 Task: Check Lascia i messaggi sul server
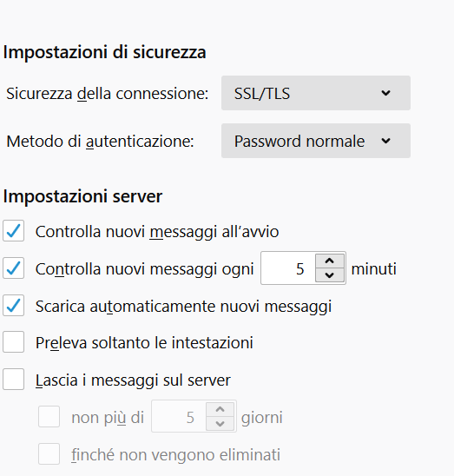13,380
